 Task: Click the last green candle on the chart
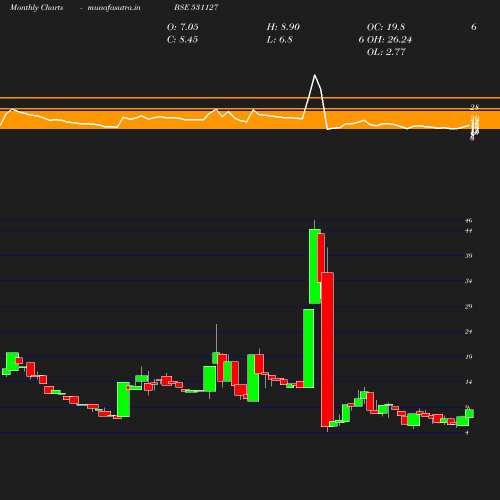469,414
